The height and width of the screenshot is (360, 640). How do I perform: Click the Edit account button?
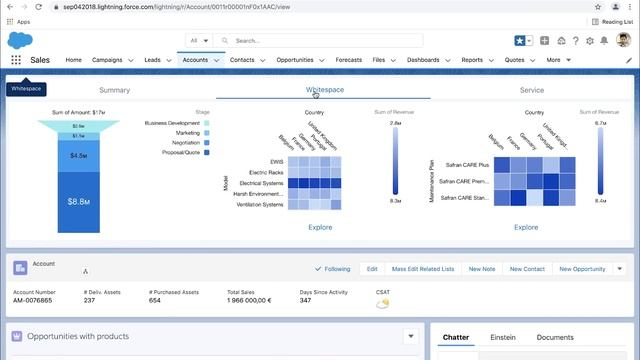[372, 269]
